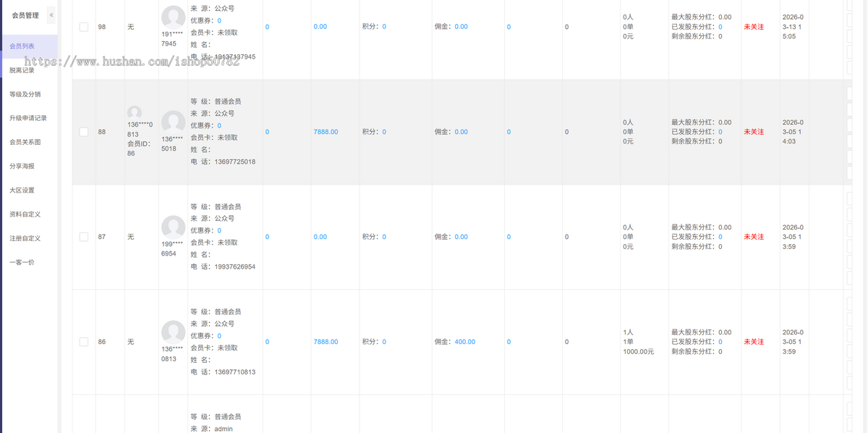Open the 优惠券 0 link for member 19937626954
The height and width of the screenshot is (433, 868).
pyautogui.click(x=219, y=230)
